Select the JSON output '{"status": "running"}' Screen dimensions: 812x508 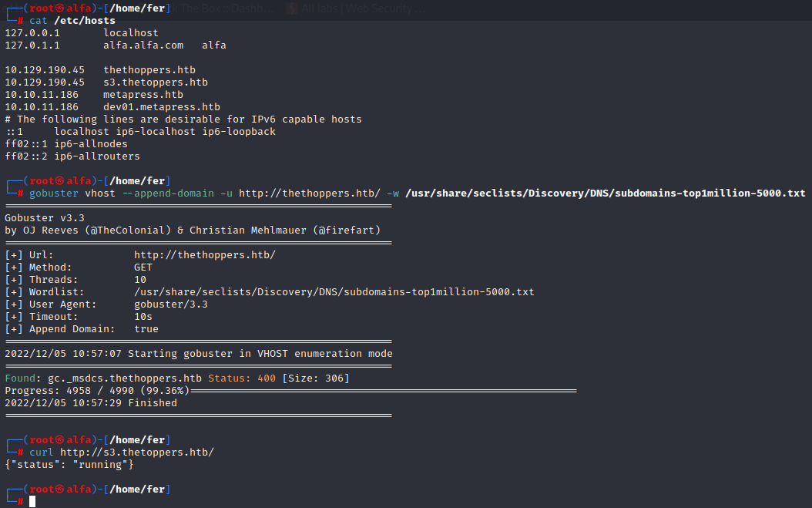[x=69, y=465]
